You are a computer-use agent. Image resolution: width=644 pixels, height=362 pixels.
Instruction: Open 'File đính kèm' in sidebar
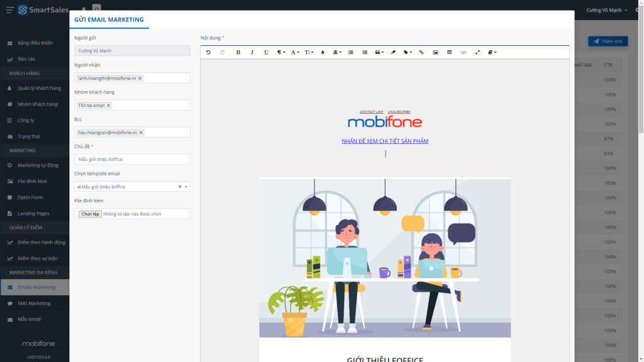pos(32,182)
